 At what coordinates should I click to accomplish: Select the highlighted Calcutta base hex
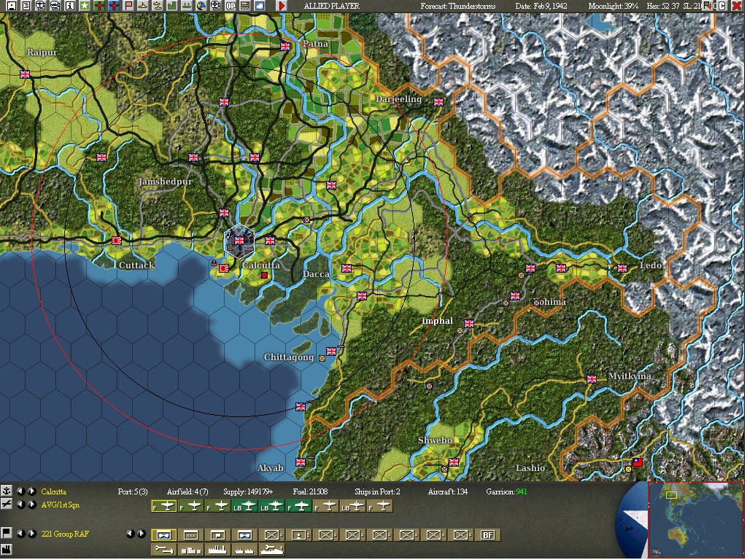point(239,241)
